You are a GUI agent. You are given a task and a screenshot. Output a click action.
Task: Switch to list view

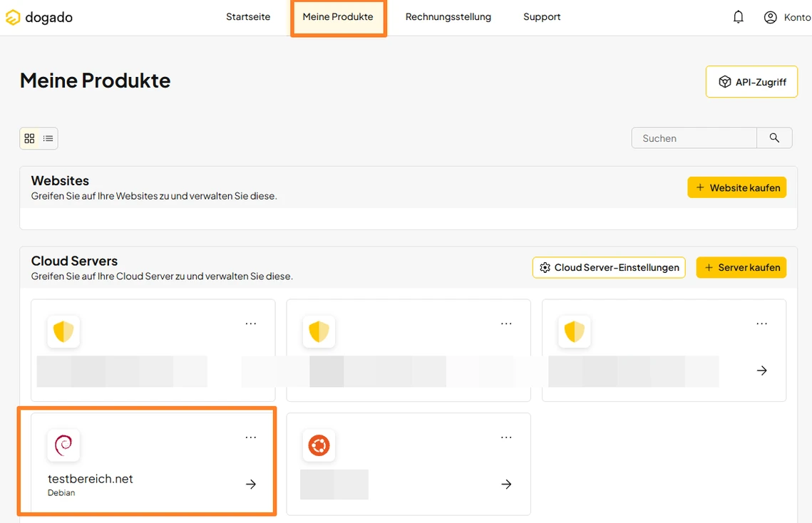pos(48,138)
